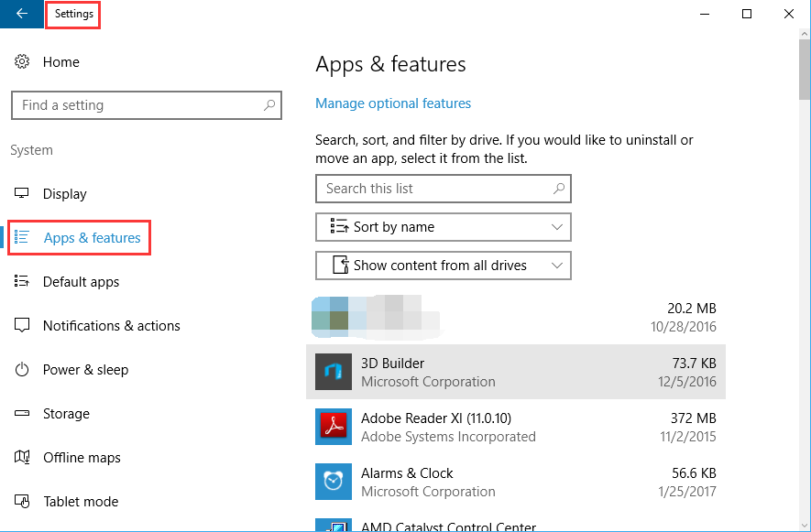Screen dimensions: 811x532
Task: Select the Alarms & Clock app name
Action: click(407, 473)
